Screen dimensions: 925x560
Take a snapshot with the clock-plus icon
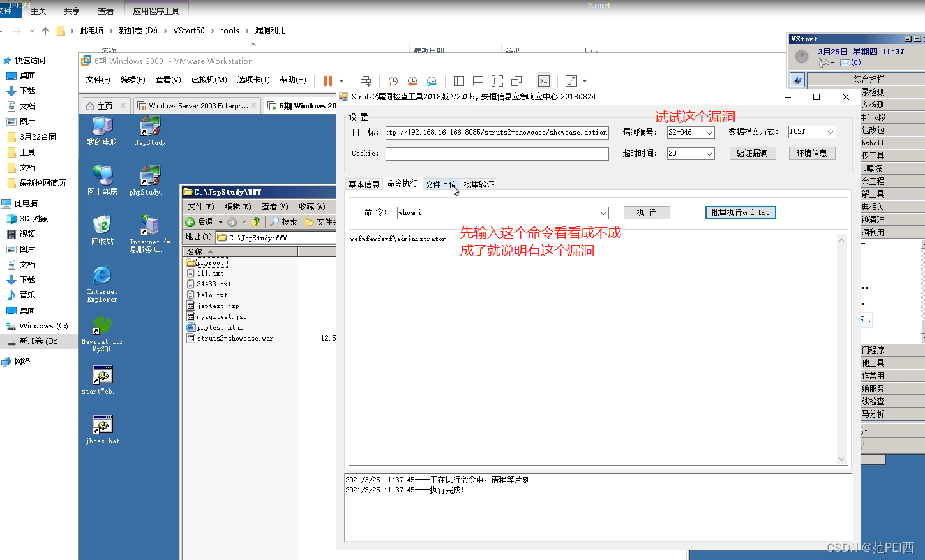(x=393, y=81)
